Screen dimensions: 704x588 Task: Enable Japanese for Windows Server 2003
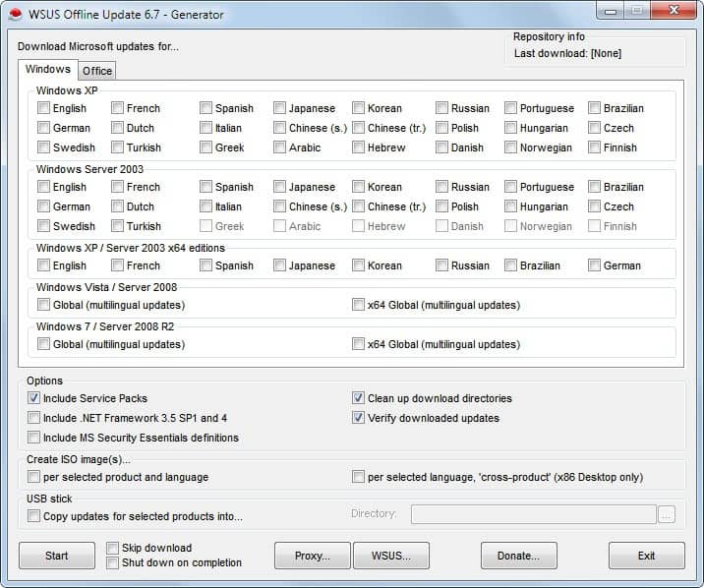pyautogui.click(x=280, y=187)
